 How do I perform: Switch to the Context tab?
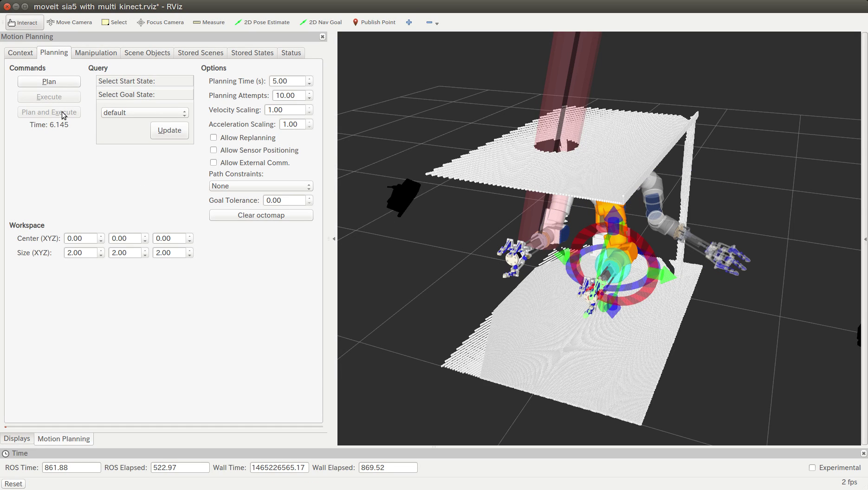pyautogui.click(x=20, y=53)
